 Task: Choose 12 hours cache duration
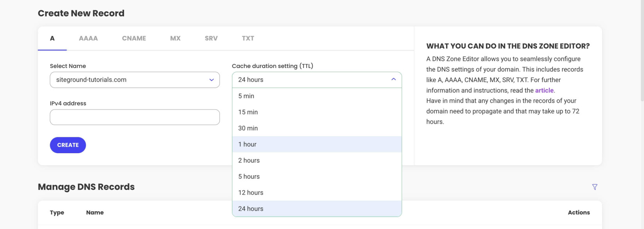pyautogui.click(x=317, y=193)
